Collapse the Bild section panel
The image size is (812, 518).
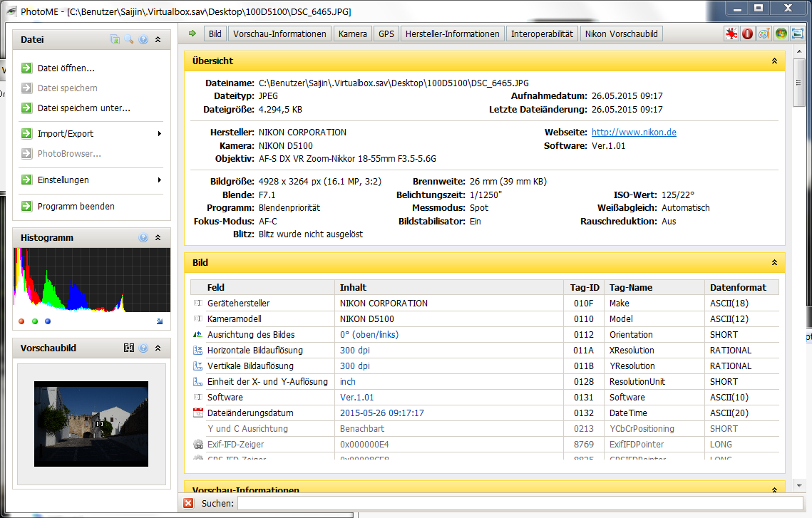tap(774, 263)
